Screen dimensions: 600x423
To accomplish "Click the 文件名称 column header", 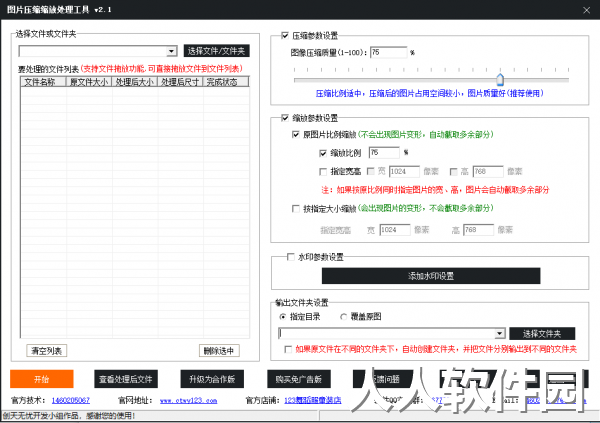I will [x=43, y=82].
